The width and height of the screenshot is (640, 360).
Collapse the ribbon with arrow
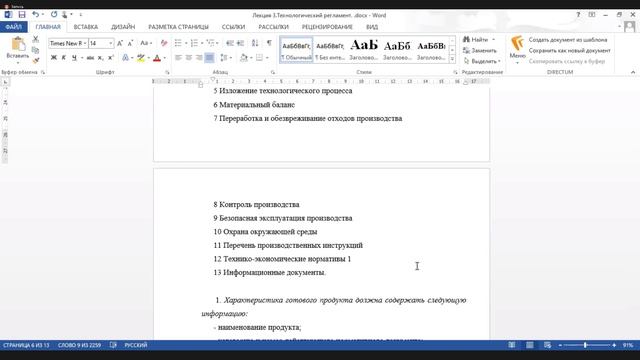click(633, 72)
